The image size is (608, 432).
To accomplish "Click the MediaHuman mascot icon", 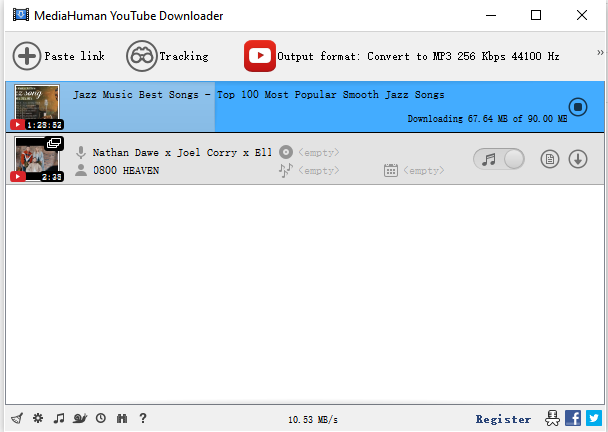I will tap(551, 418).
